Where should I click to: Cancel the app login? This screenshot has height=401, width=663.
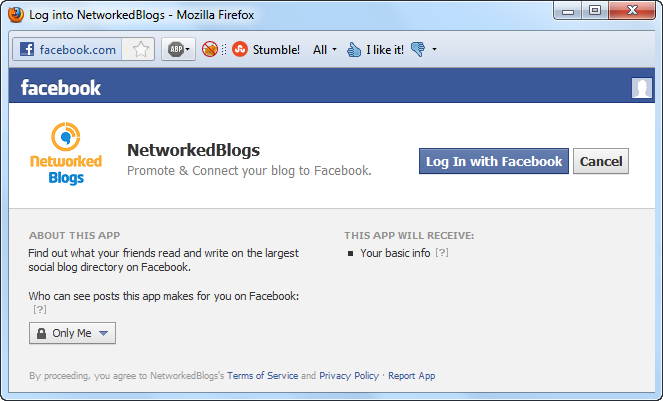click(601, 161)
